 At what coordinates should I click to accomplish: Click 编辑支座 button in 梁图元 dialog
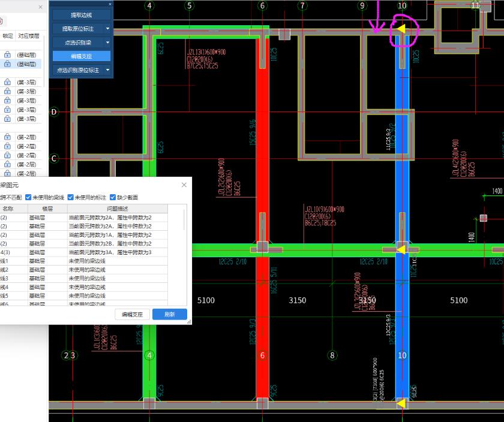(132, 315)
